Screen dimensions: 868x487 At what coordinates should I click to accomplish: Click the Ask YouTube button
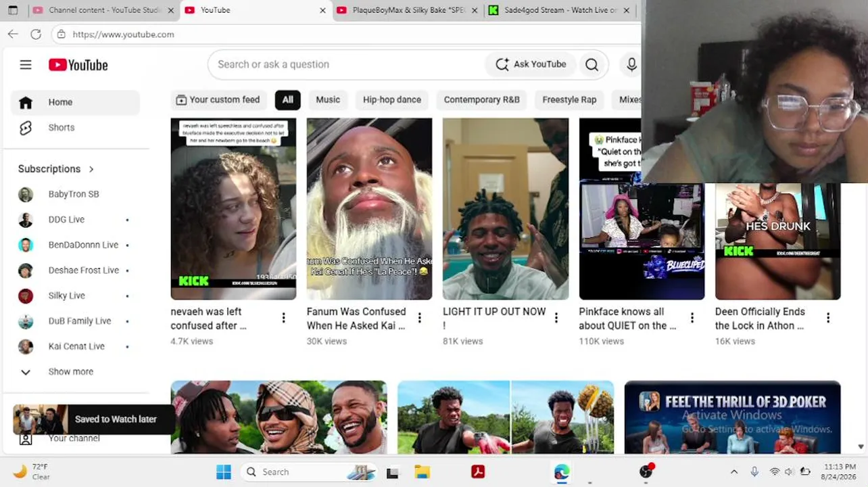(531, 64)
